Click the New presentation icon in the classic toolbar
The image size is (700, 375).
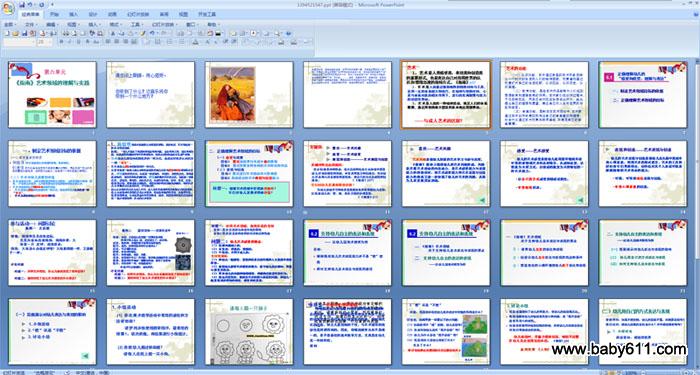(7, 33)
